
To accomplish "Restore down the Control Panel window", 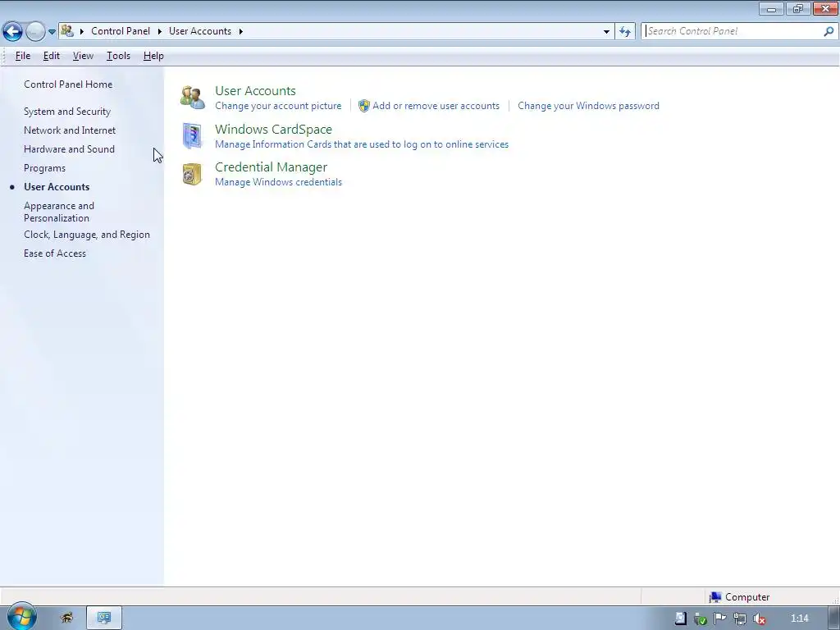I will (x=798, y=8).
